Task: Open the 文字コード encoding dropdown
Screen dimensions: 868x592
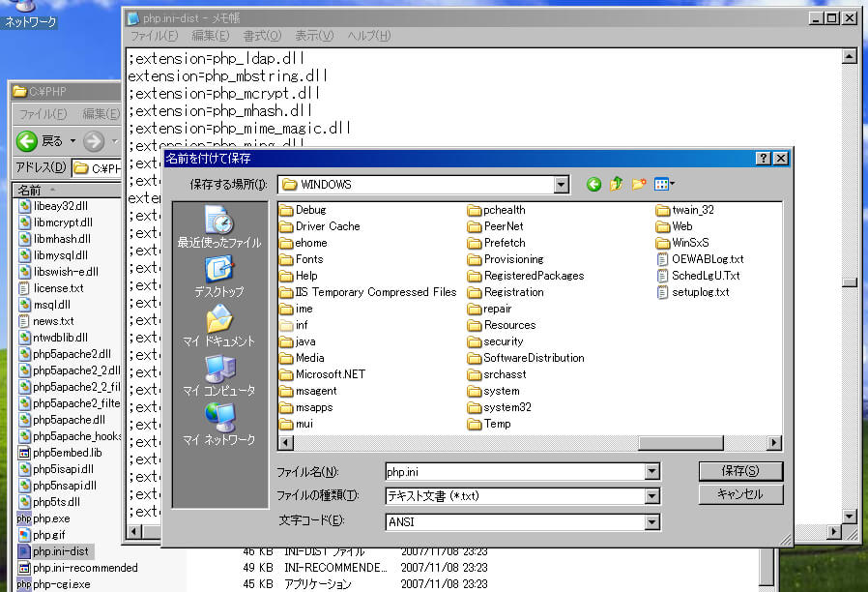Action: point(652,521)
